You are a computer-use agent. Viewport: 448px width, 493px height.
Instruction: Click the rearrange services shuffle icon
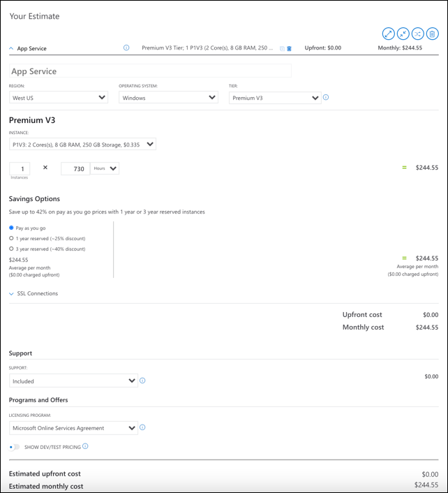pyautogui.click(x=417, y=34)
